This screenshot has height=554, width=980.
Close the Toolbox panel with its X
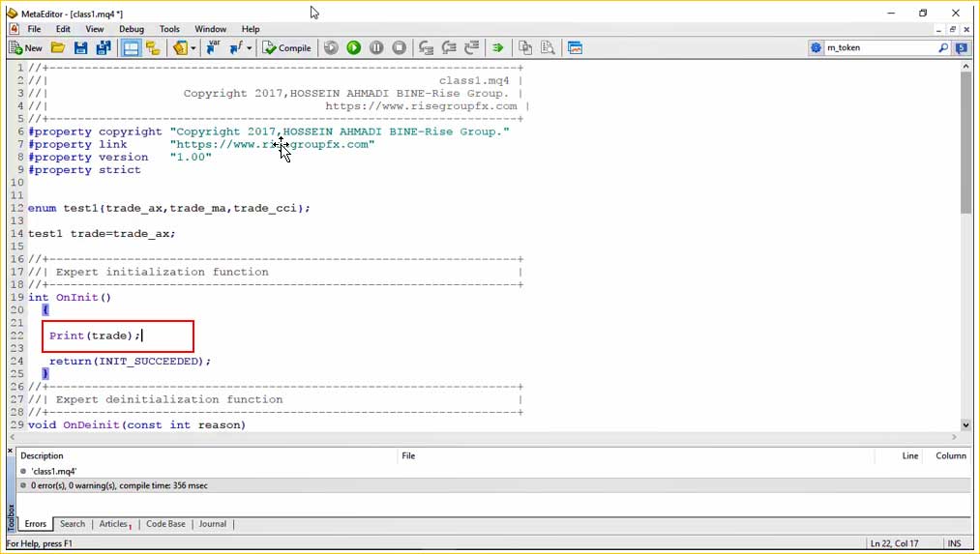pos(10,450)
